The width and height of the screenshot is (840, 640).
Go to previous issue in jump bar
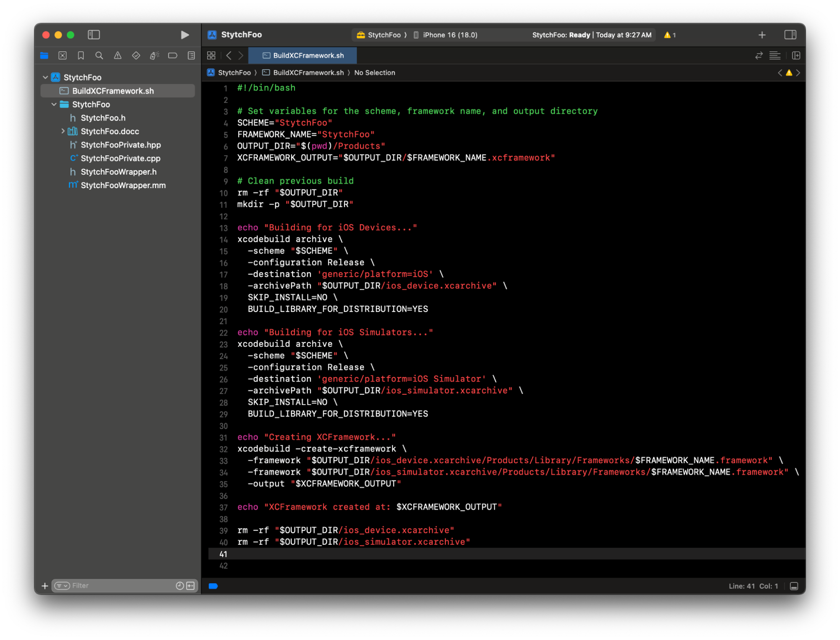[780, 73]
